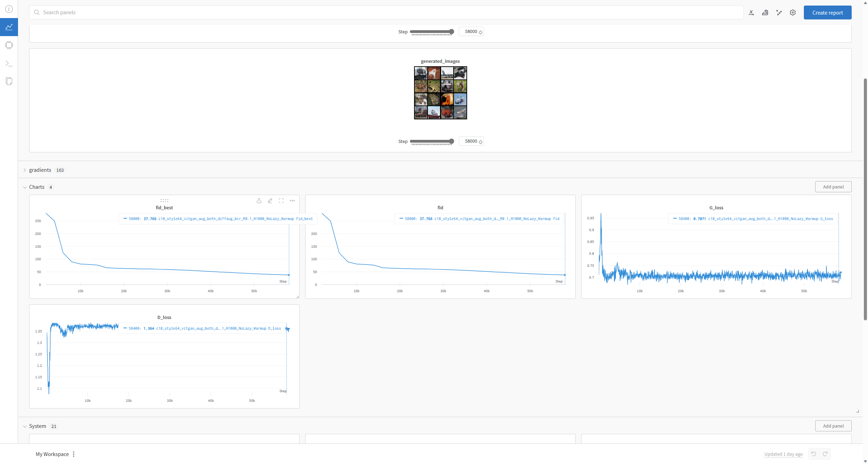Click Add panel in the Charts section
The width and height of the screenshot is (868, 464).
click(833, 187)
